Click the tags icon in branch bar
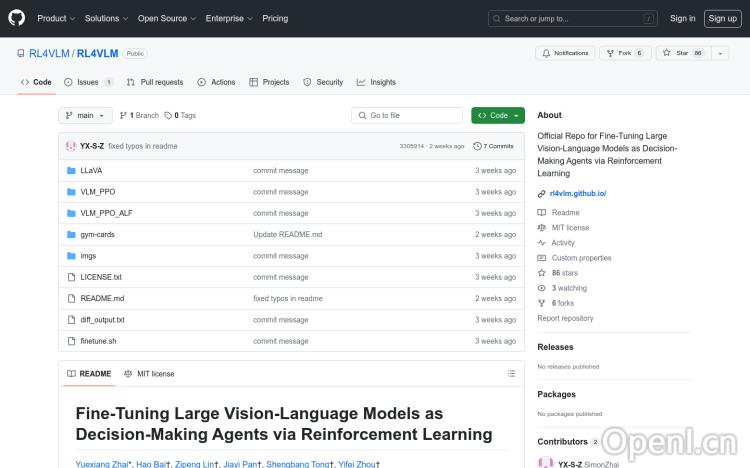The image size is (750, 468). 168,116
